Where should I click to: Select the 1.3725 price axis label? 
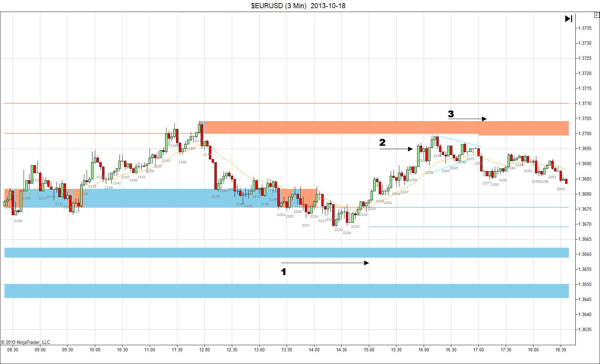coord(585,58)
